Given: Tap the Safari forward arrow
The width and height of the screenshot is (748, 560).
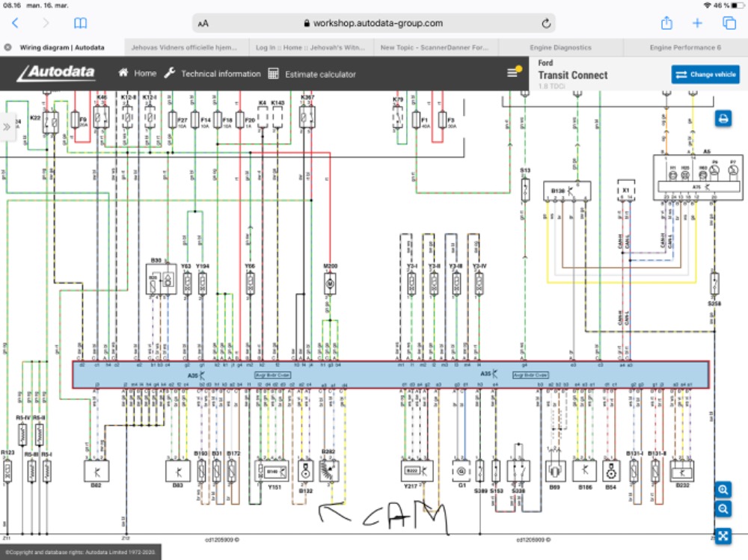Looking at the screenshot, I should (x=46, y=23).
